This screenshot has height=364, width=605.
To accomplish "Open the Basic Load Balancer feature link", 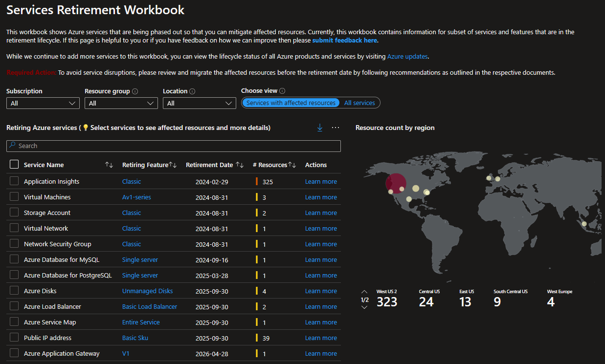I will pos(150,307).
